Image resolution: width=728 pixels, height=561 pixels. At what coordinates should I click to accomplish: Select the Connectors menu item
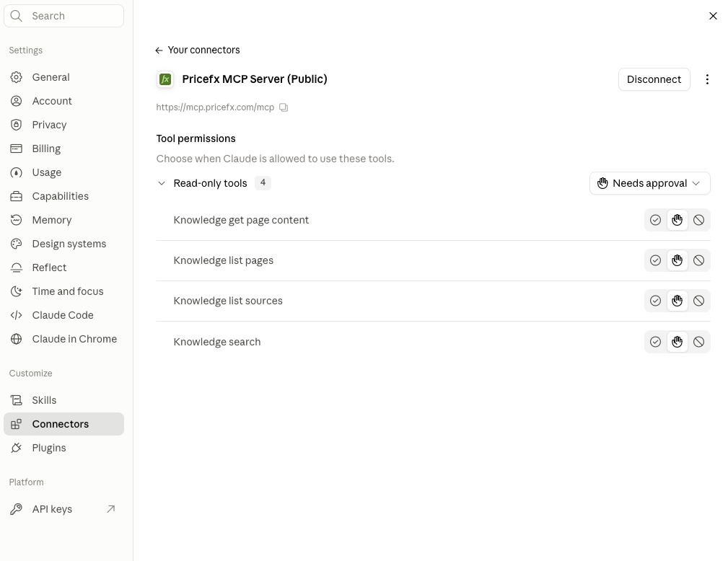[x=64, y=424]
